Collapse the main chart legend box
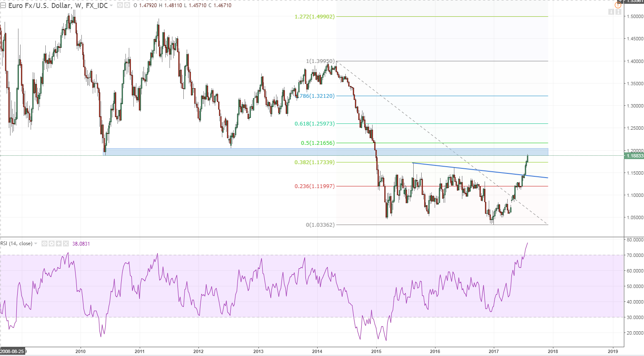Viewport: 644px width, 356px height. point(3,5)
